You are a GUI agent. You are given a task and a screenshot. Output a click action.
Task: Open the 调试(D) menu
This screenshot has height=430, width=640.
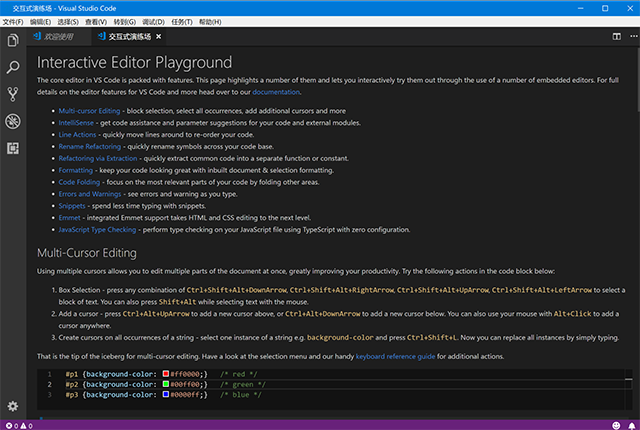pyautogui.click(x=155, y=21)
